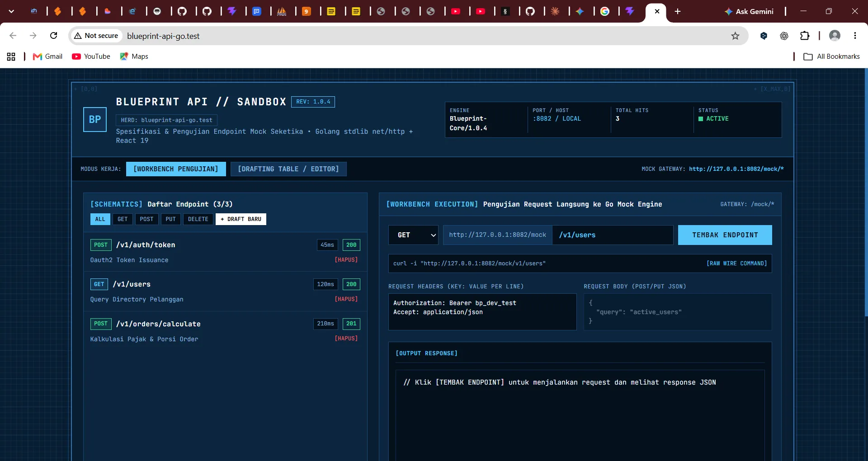Screen dimensions: 868x461
Task: Select the /v1/auth/token endpoint row
Action: point(225,252)
